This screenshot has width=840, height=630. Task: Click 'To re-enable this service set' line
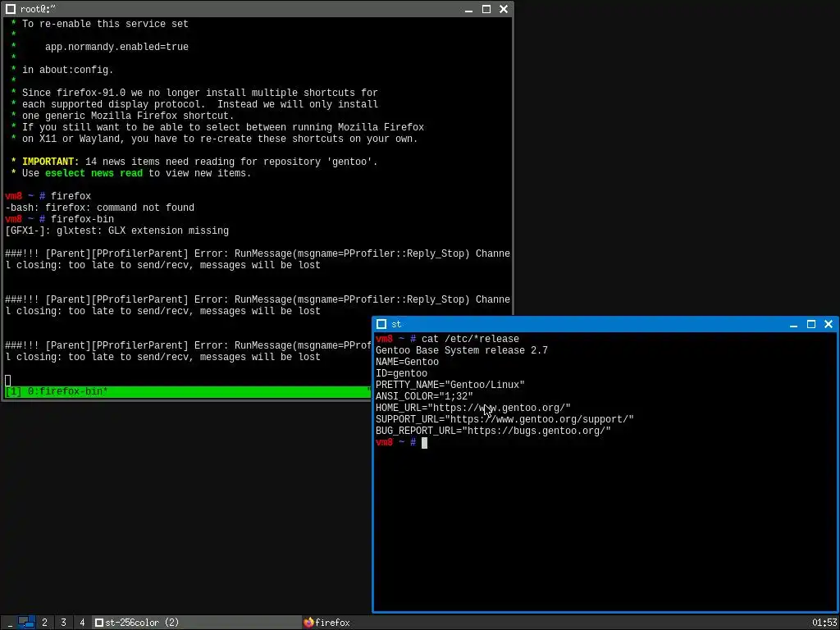(x=105, y=24)
